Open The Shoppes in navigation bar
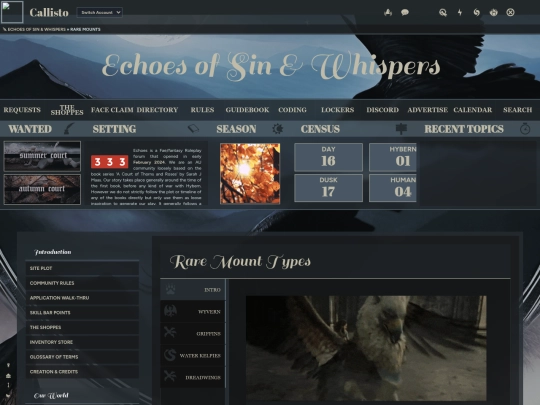540x405 pixels. 67,110
